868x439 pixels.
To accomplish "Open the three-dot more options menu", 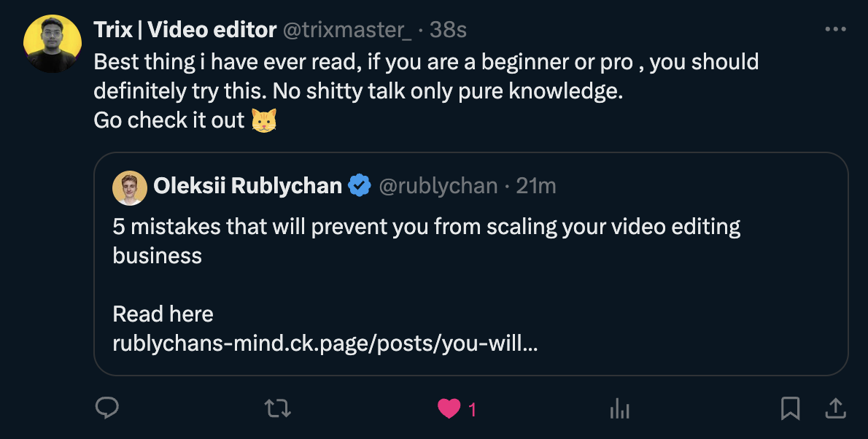I will point(835,30).
